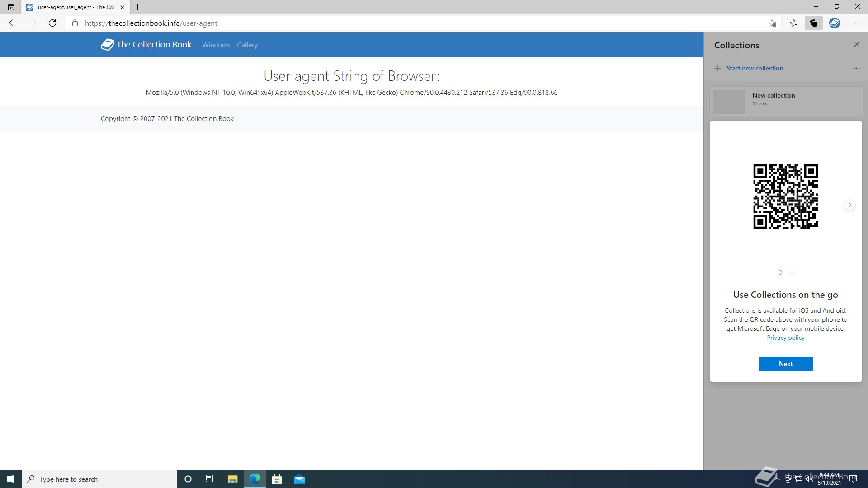
Task: Open Collections more options ellipsis
Action: [856, 68]
